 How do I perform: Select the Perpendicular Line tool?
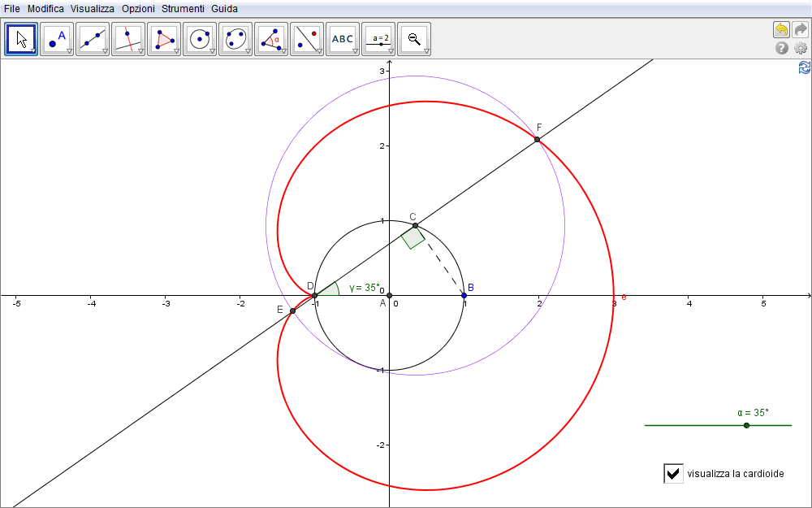128,39
